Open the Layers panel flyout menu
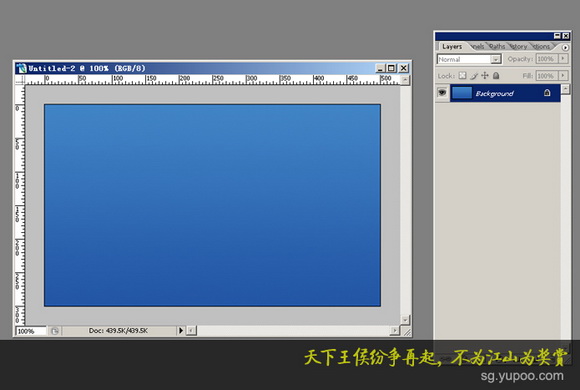The width and height of the screenshot is (580, 390). pos(565,47)
